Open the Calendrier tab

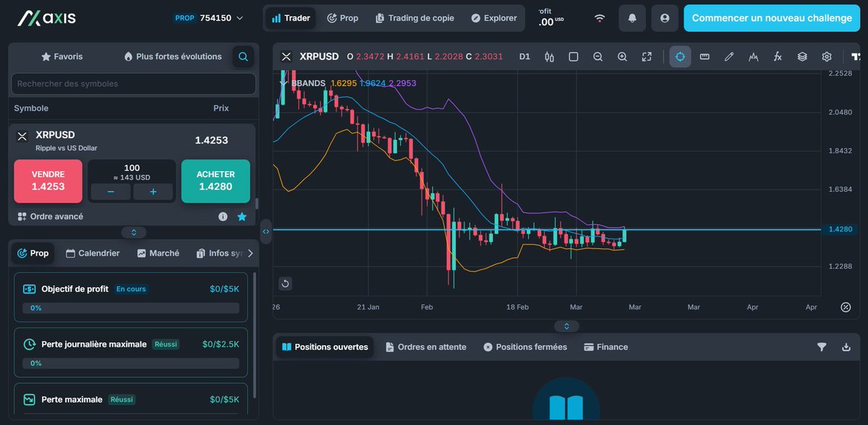pyautogui.click(x=93, y=253)
